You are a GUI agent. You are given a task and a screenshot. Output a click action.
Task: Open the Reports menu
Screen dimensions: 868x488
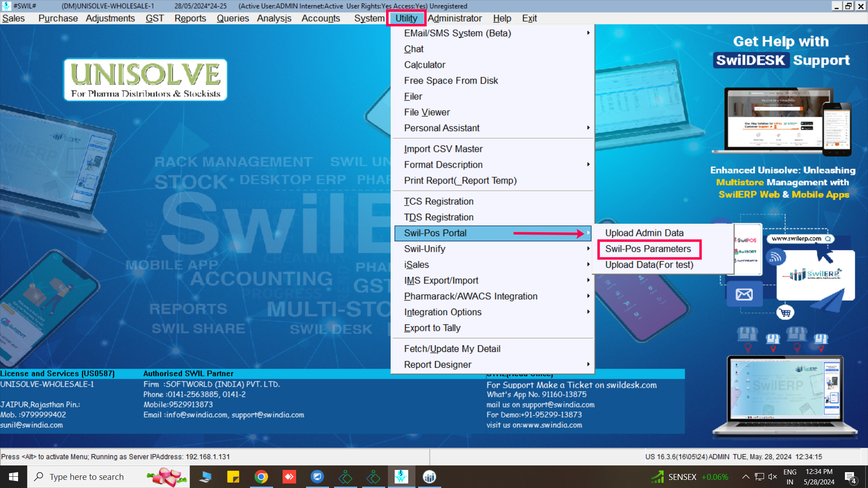click(x=190, y=18)
